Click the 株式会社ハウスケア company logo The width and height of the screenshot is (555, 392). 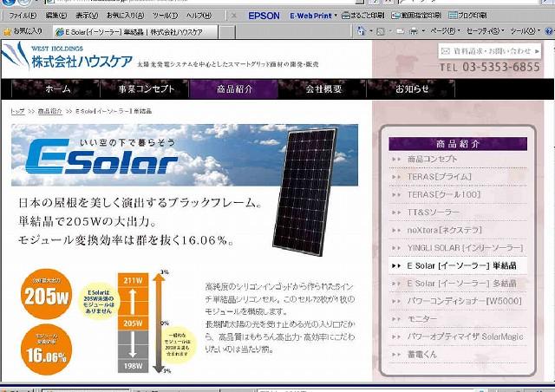click(67, 56)
